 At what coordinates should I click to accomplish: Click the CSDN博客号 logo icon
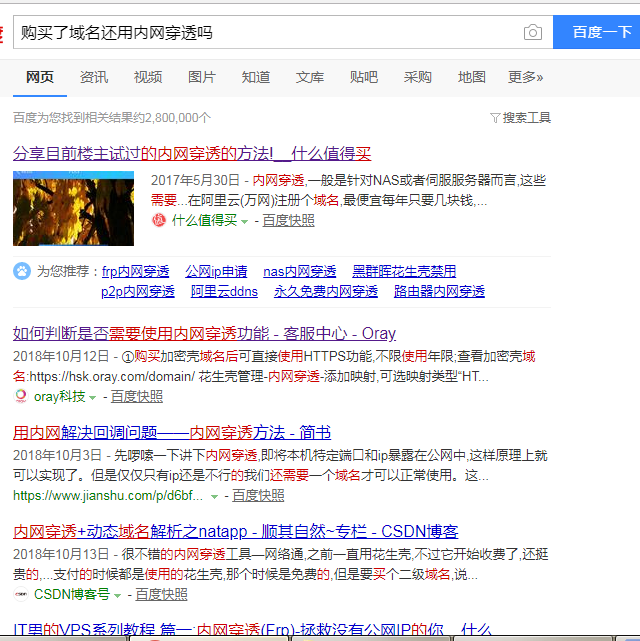(20, 594)
